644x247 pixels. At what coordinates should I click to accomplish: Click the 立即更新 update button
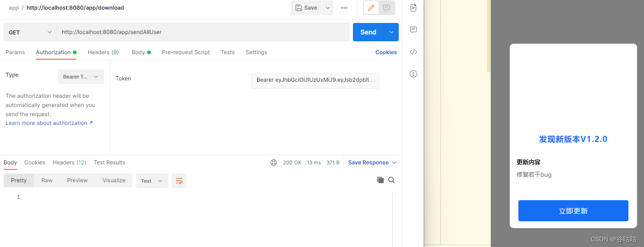coord(573,211)
